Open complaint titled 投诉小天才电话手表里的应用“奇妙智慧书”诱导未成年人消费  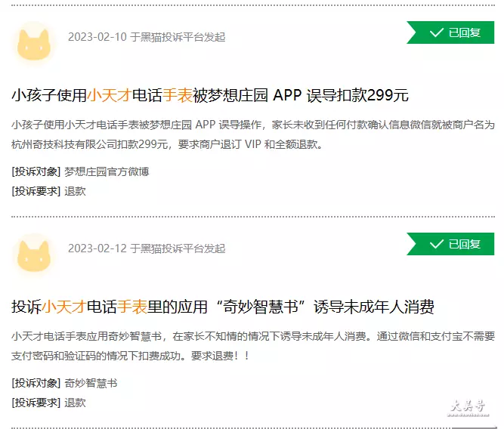pos(223,307)
